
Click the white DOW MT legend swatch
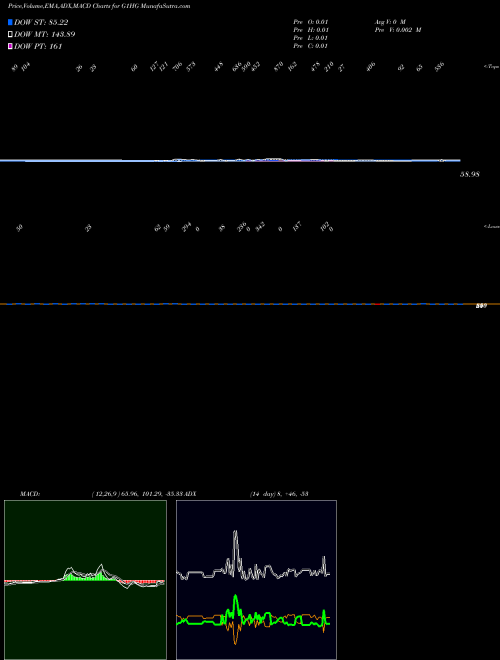tap(10, 35)
